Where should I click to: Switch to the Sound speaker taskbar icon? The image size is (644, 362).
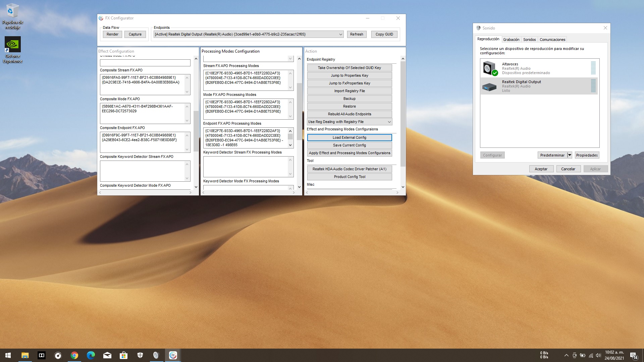[x=156, y=355]
